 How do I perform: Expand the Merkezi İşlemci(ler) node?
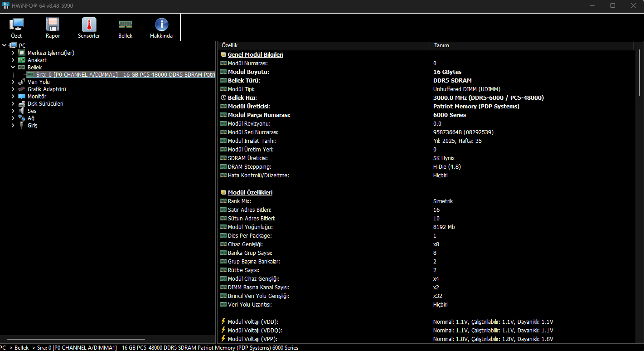coord(13,53)
